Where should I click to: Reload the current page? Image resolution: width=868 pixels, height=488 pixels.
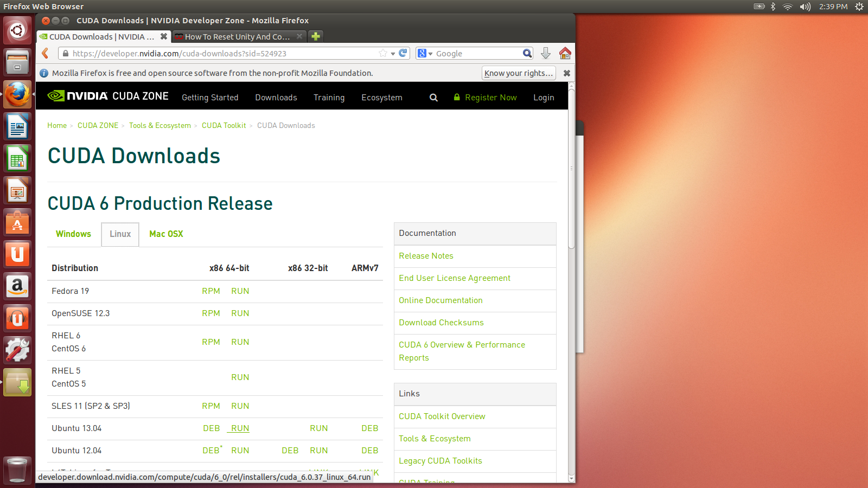[403, 53]
